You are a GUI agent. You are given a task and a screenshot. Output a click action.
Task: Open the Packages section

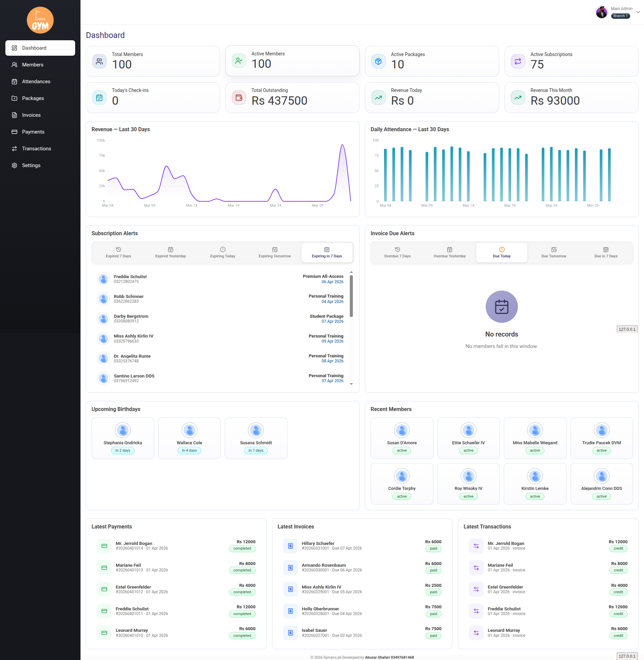pos(33,98)
